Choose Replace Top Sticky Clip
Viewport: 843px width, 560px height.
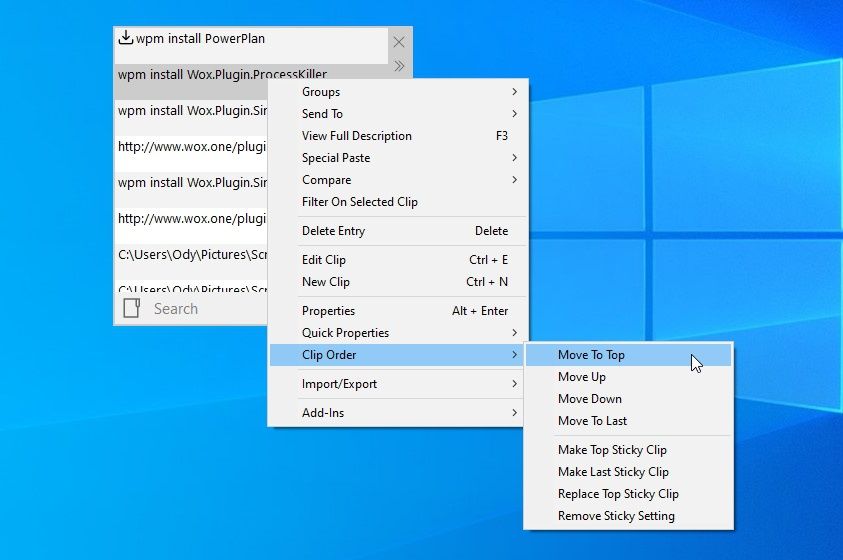[628, 494]
